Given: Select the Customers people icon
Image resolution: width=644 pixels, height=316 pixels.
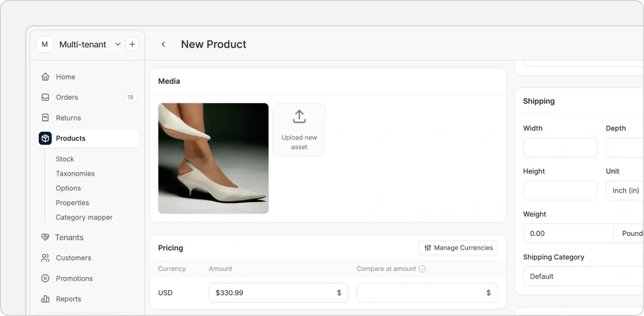Looking at the screenshot, I should pyautogui.click(x=45, y=258).
